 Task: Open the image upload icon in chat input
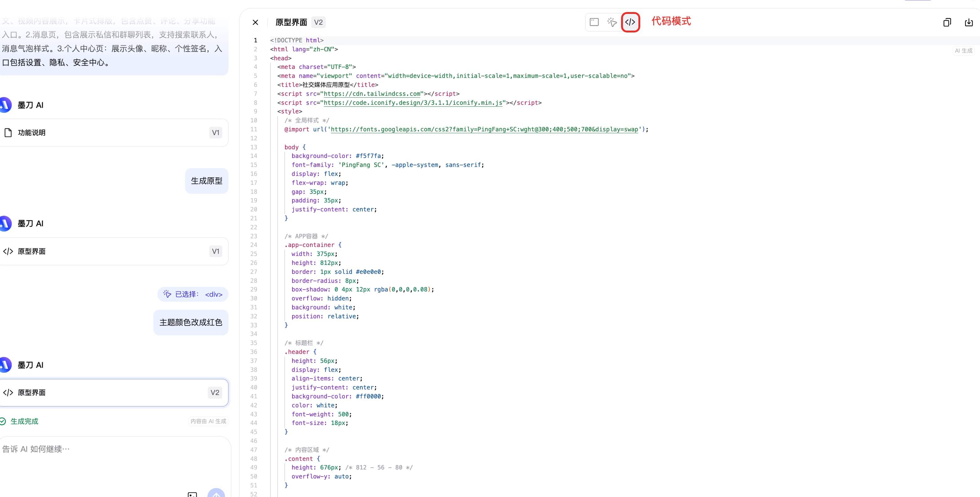coord(192,494)
